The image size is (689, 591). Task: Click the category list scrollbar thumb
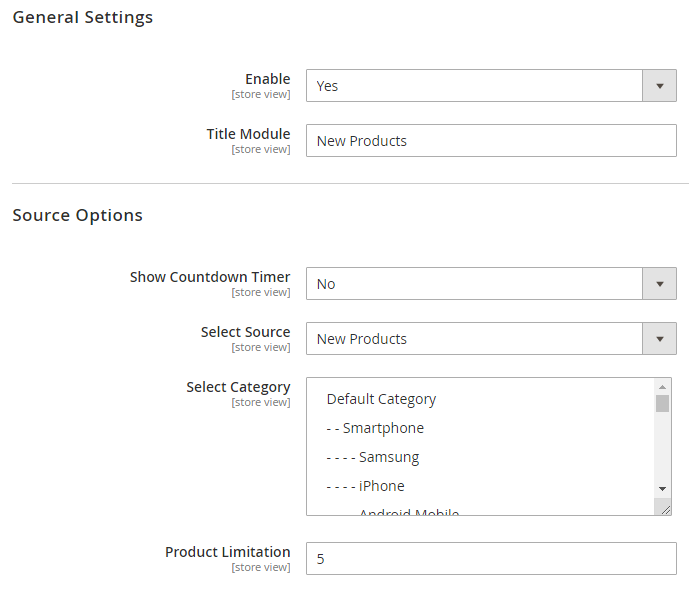pyautogui.click(x=662, y=403)
